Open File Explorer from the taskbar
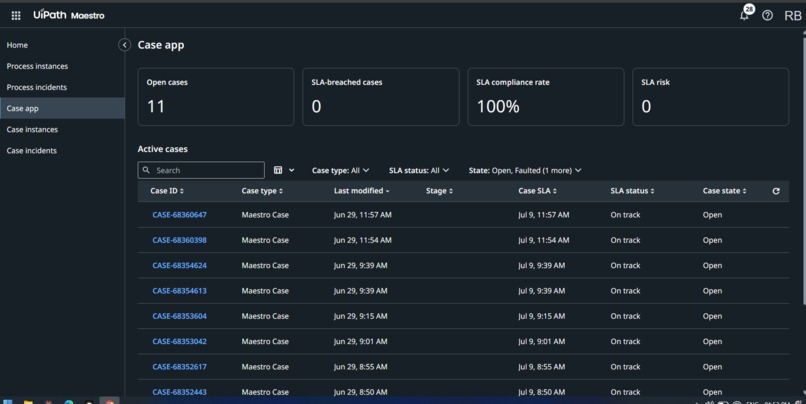Screen dimensions: 806x404 [x=28, y=401]
